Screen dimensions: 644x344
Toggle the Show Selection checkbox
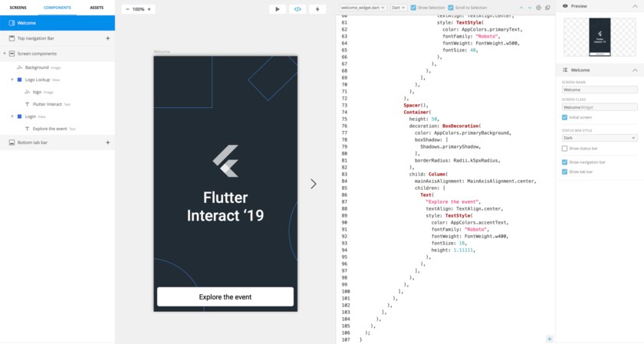(413, 8)
